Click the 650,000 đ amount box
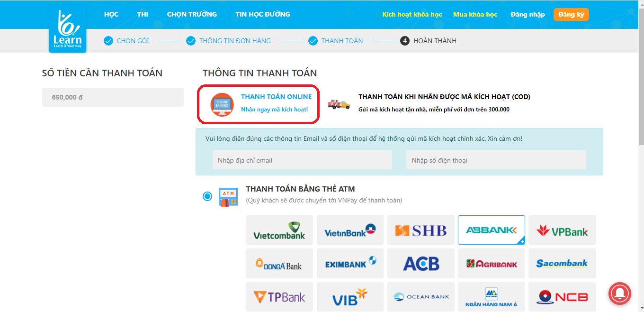Screen dimensions: 644x312 (x=113, y=97)
